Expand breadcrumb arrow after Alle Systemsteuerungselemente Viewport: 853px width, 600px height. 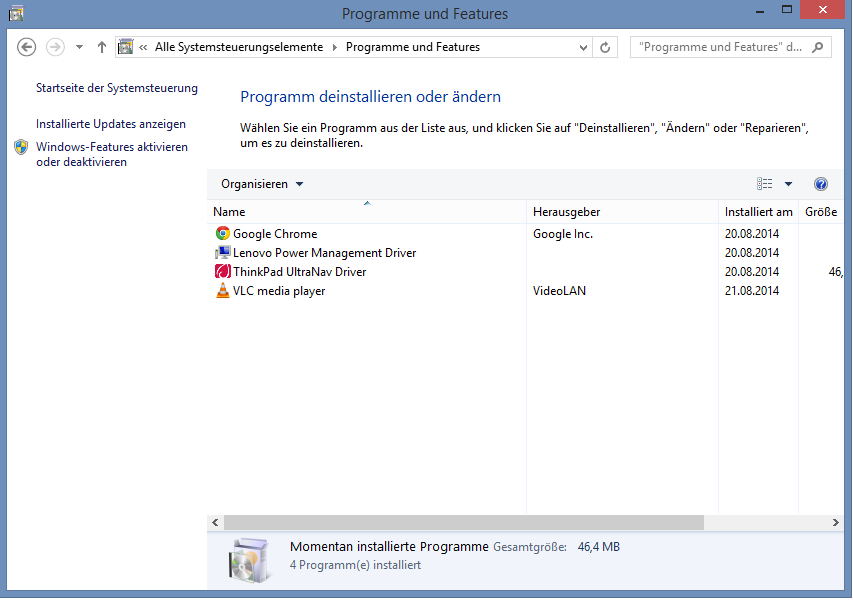(x=334, y=47)
